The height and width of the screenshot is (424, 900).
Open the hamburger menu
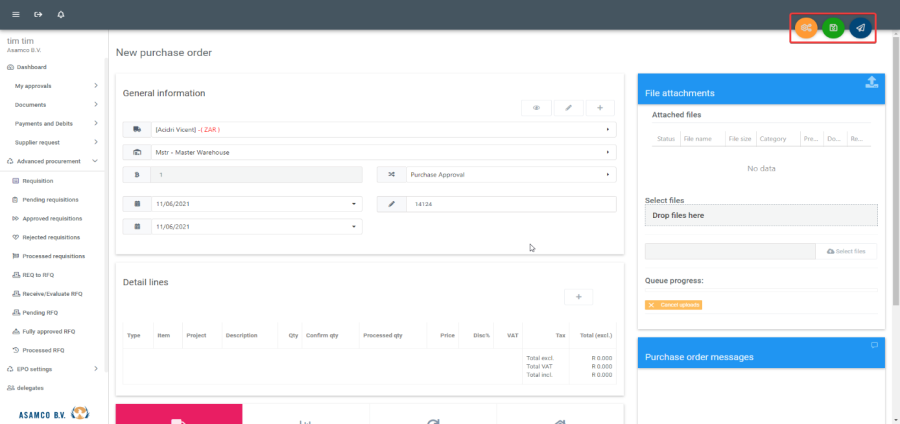(x=15, y=15)
